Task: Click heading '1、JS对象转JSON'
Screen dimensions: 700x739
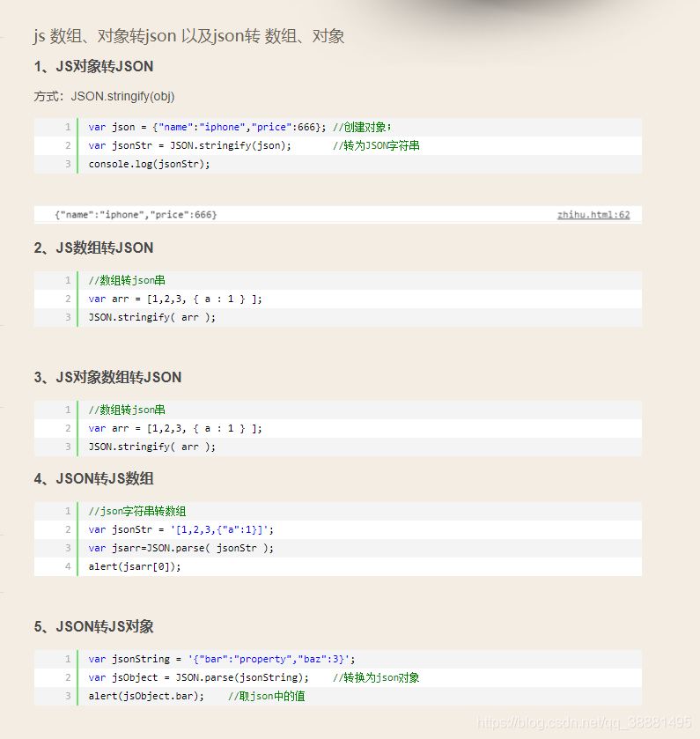Action: (93, 66)
